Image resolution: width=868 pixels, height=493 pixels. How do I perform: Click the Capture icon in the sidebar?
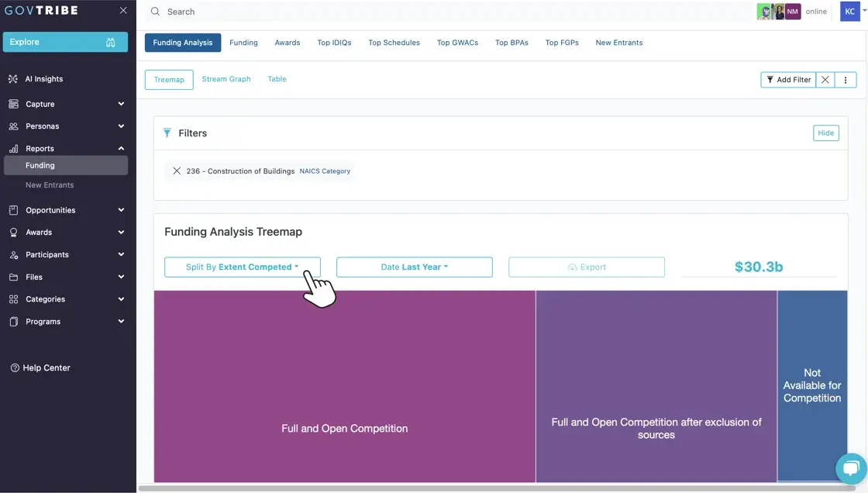[12, 103]
